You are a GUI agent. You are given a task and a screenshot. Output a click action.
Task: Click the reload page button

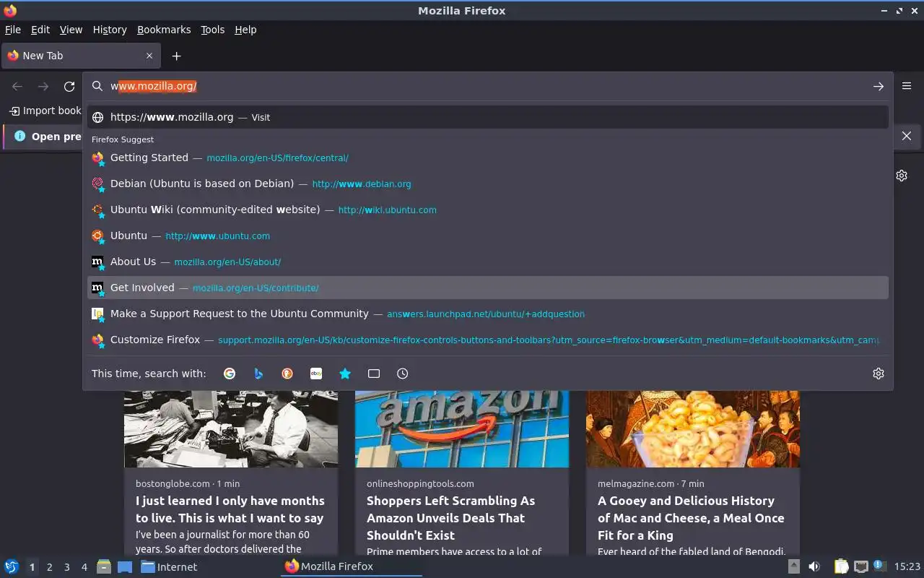click(x=69, y=87)
